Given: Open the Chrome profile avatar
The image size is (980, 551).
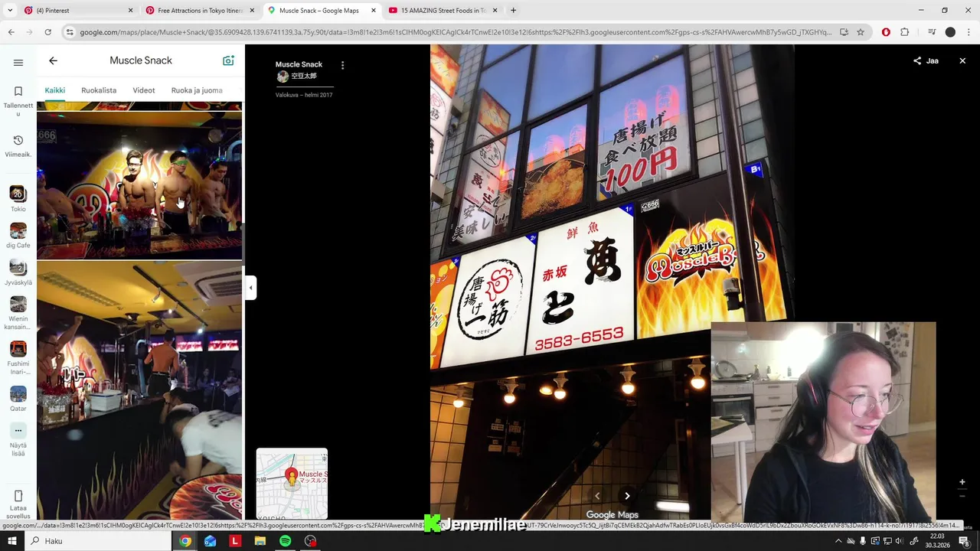Looking at the screenshot, I should tap(950, 32).
